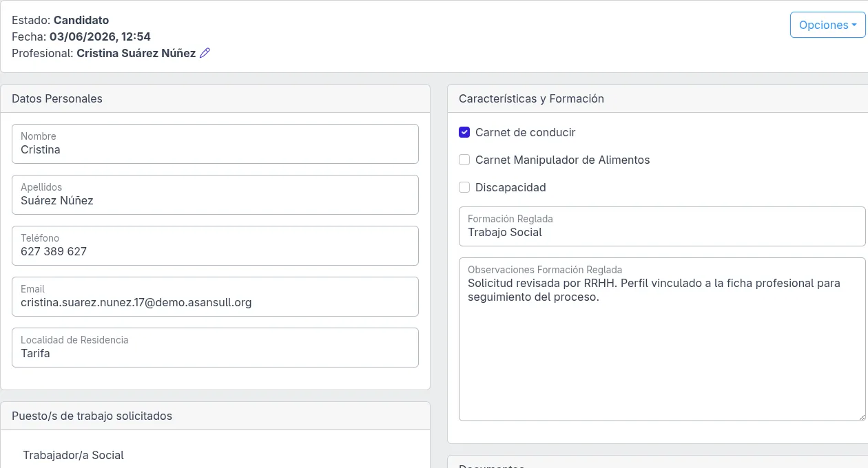The width and height of the screenshot is (868, 468).
Task: Click the professional name 'Cristina Suárez Núñez'
Action: tap(136, 53)
